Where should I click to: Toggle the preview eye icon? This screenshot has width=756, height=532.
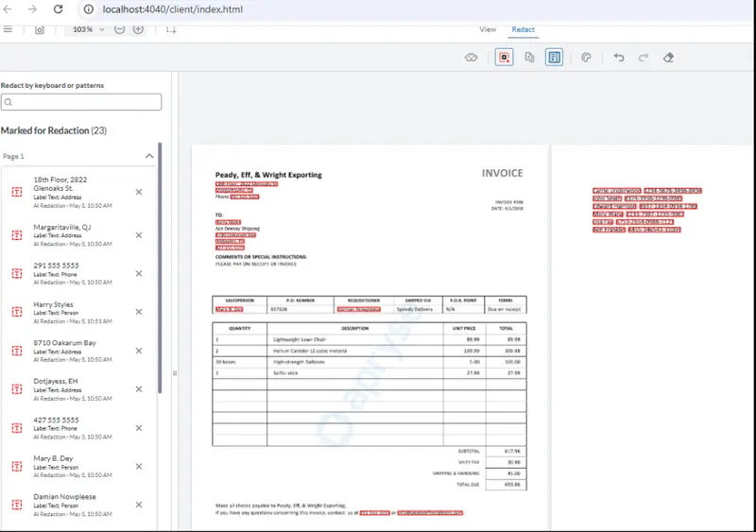(x=471, y=58)
